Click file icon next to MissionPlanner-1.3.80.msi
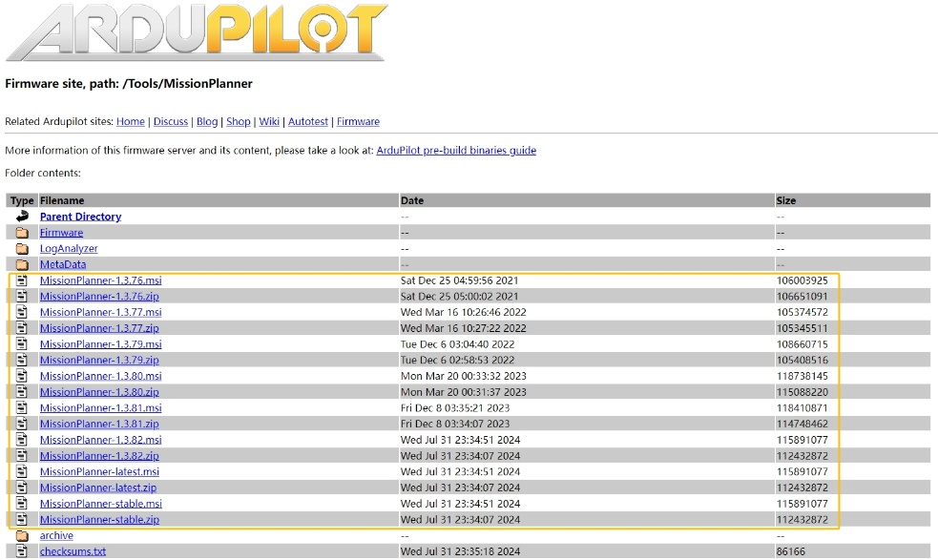Screen dimensions: 938x560 tap(22, 376)
